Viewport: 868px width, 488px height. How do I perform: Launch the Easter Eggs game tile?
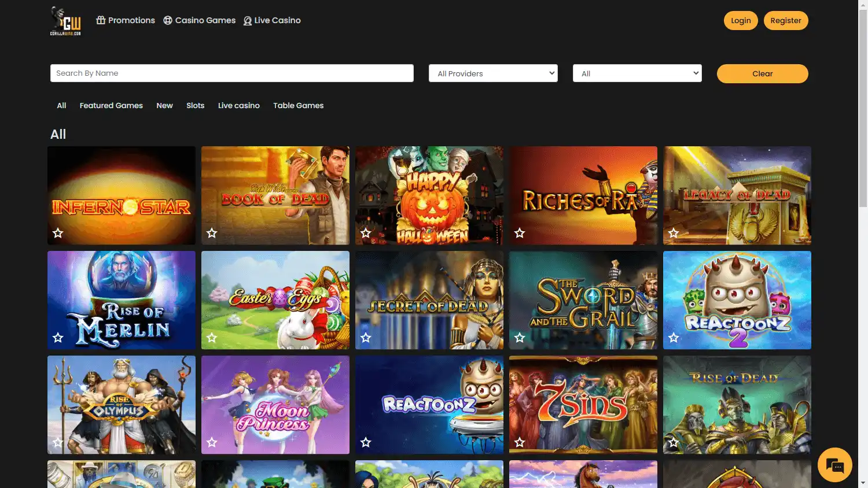tap(275, 300)
